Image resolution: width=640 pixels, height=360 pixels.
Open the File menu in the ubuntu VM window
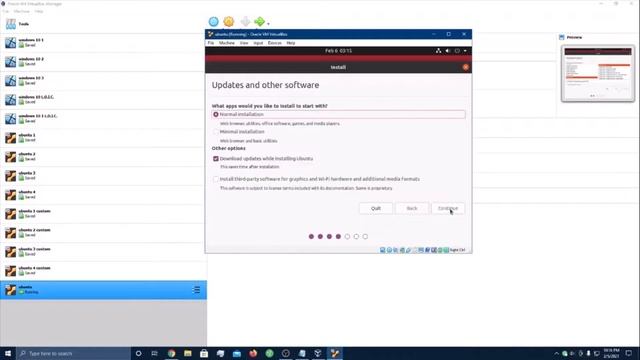click(x=211, y=43)
